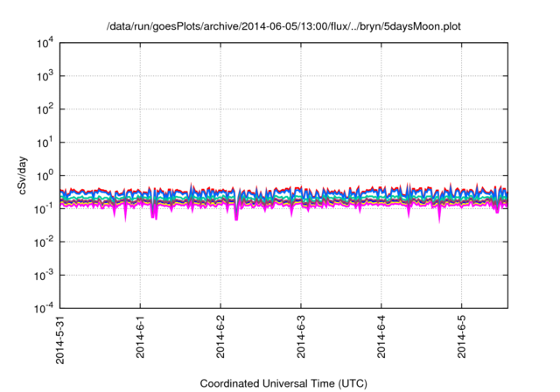Click the 10^-2 y-axis tick label

tap(44, 242)
